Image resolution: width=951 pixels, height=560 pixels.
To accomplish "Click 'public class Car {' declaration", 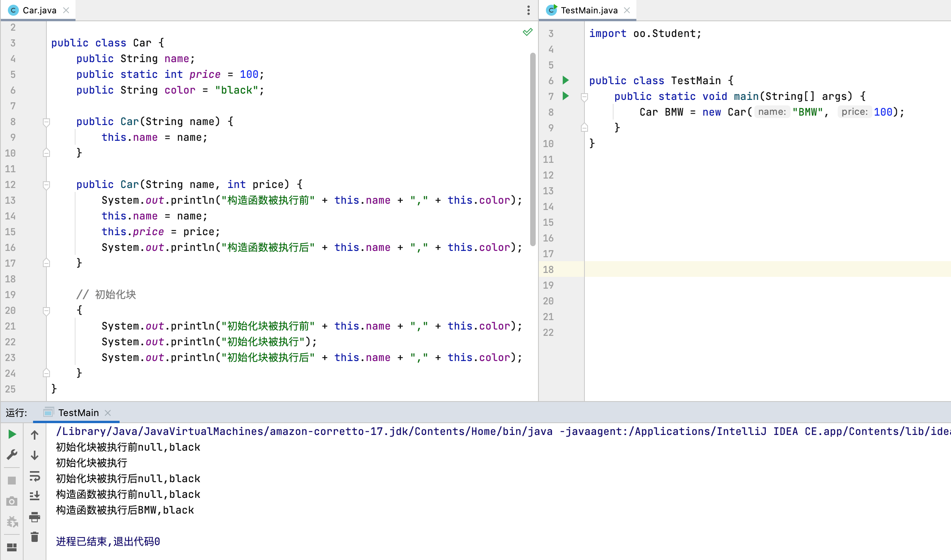I will click(x=108, y=43).
